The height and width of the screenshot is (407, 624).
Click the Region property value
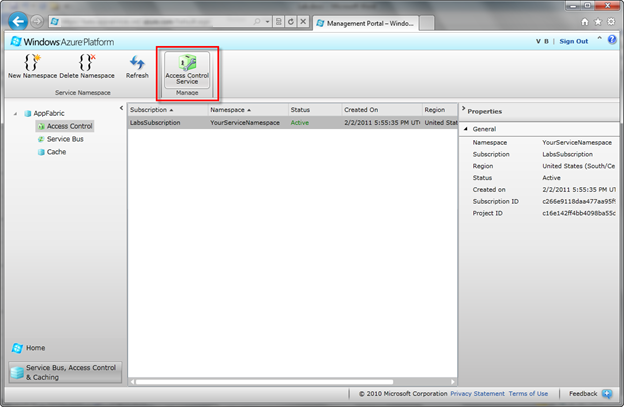click(579, 166)
